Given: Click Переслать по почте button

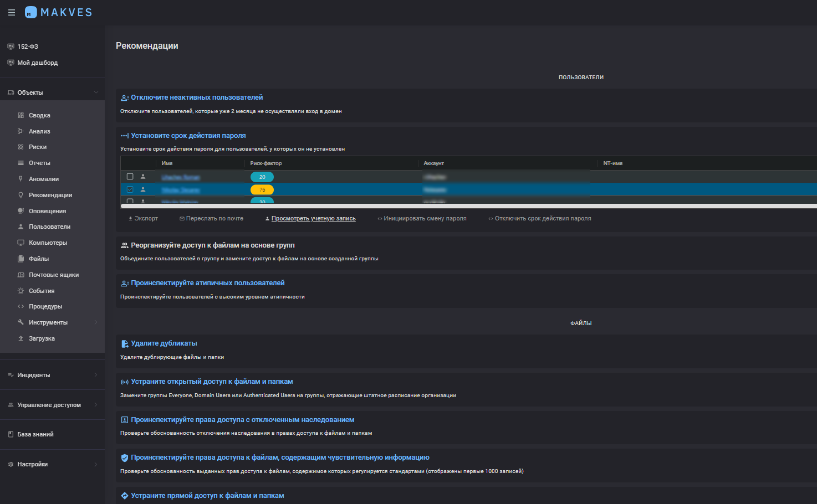Looking at the screenshot, I should [x=211, y=219].
